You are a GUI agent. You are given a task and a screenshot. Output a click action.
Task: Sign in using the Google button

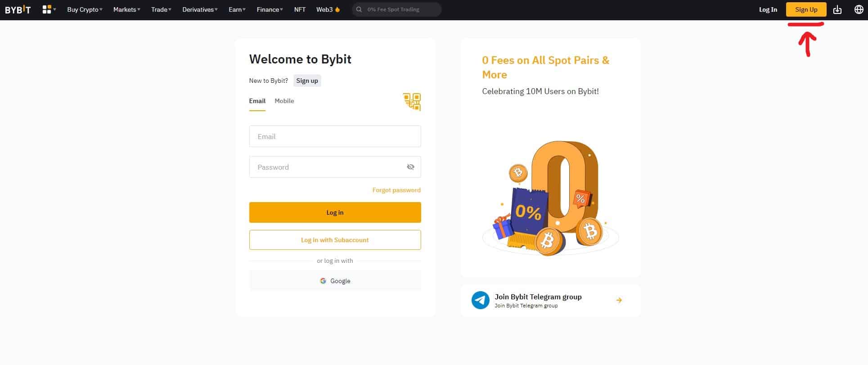tap(335, 281)
